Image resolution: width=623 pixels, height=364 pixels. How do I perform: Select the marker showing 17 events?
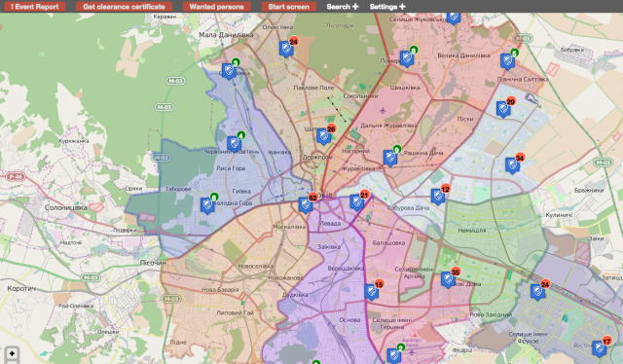click(600, 348)
